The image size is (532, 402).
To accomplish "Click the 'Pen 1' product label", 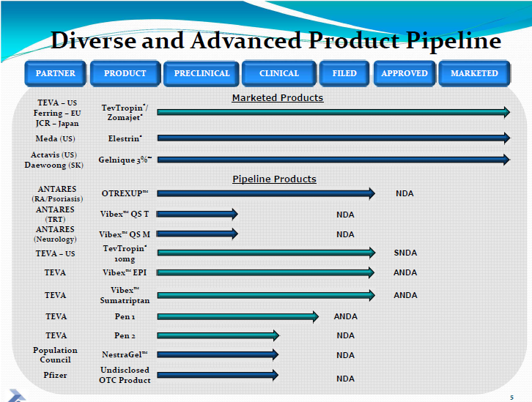I will tap(125, 316).
